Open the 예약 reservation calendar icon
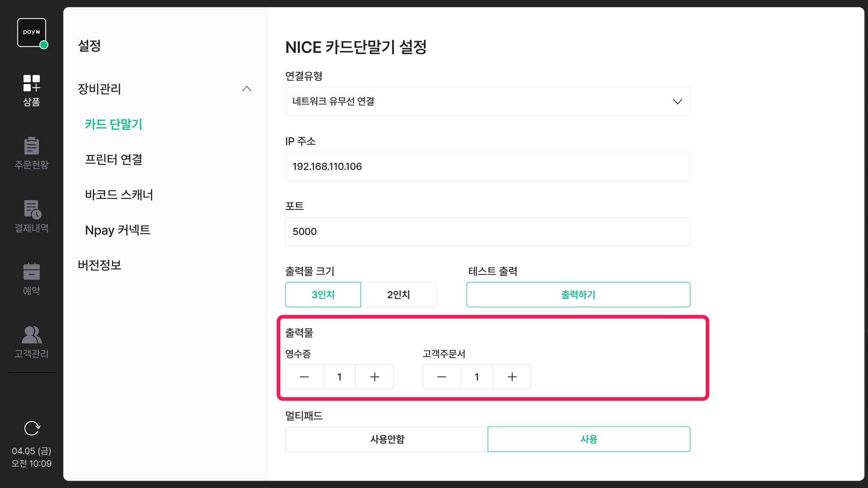868x488 pixels. 31,279
